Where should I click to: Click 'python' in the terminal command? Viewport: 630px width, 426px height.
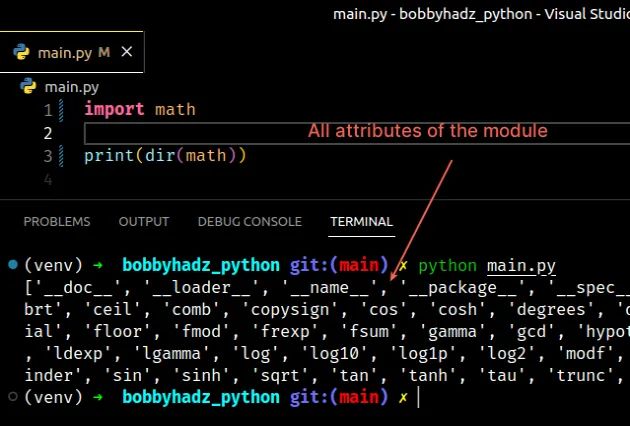[448, 266]
